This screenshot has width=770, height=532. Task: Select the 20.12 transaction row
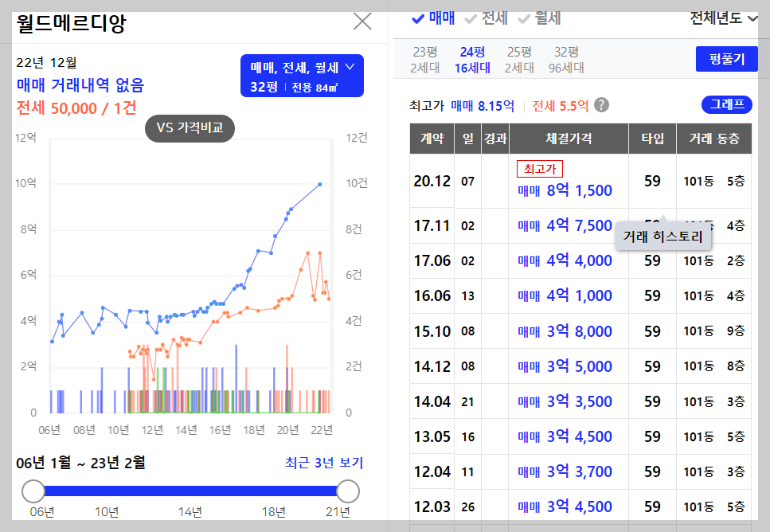[432, 181]
